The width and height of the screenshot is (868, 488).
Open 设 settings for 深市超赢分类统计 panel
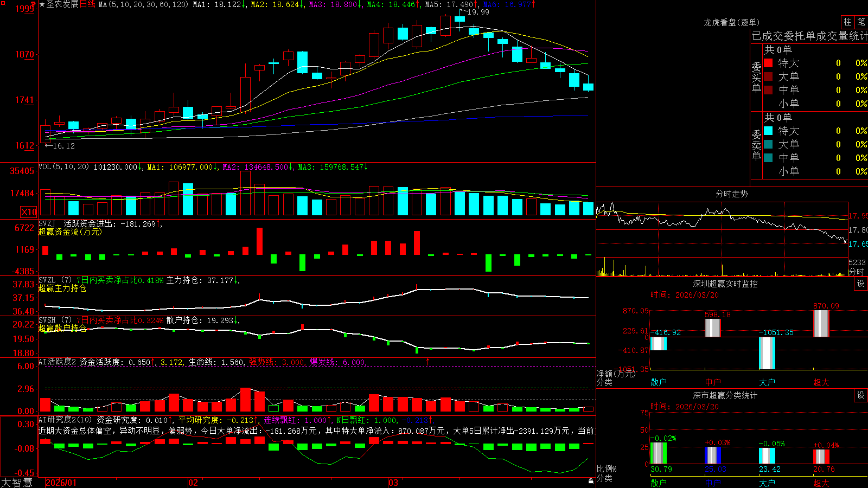[861, 395]
